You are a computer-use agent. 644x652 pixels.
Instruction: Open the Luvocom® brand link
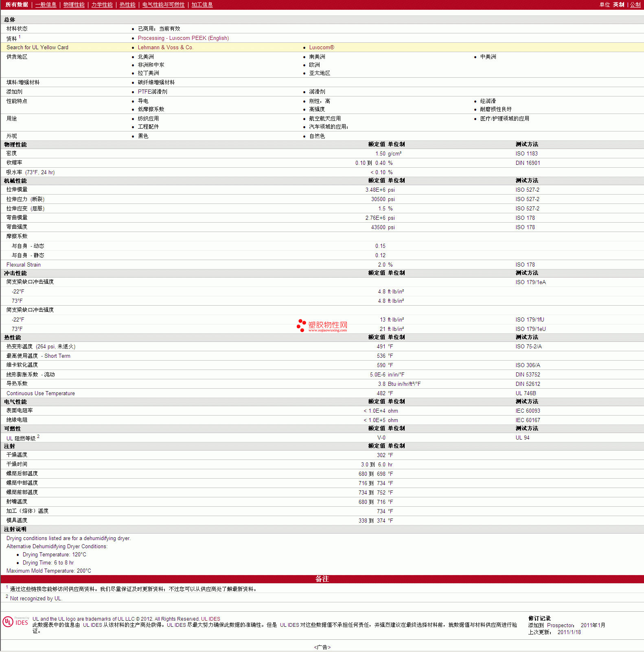321,48
